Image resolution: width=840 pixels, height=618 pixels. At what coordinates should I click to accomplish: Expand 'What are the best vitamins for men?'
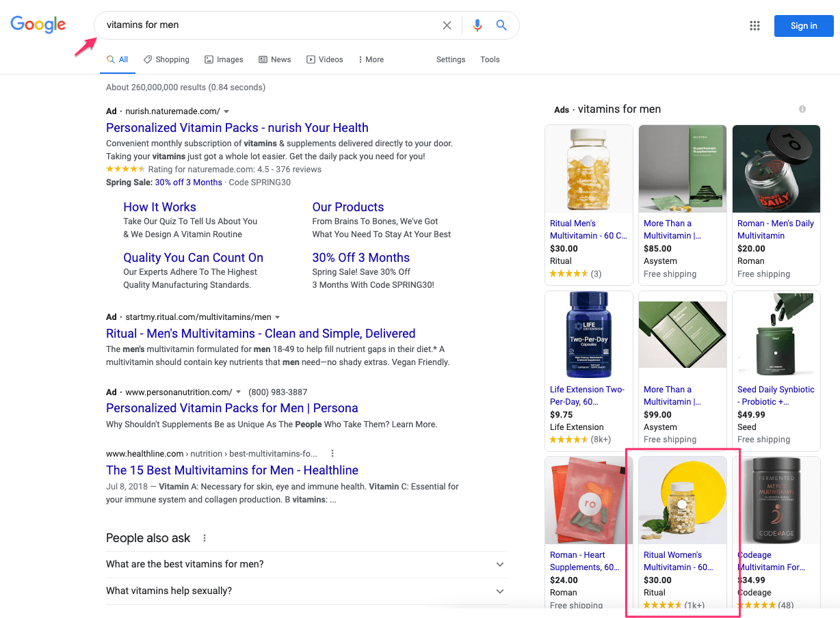tap(306, 565)
